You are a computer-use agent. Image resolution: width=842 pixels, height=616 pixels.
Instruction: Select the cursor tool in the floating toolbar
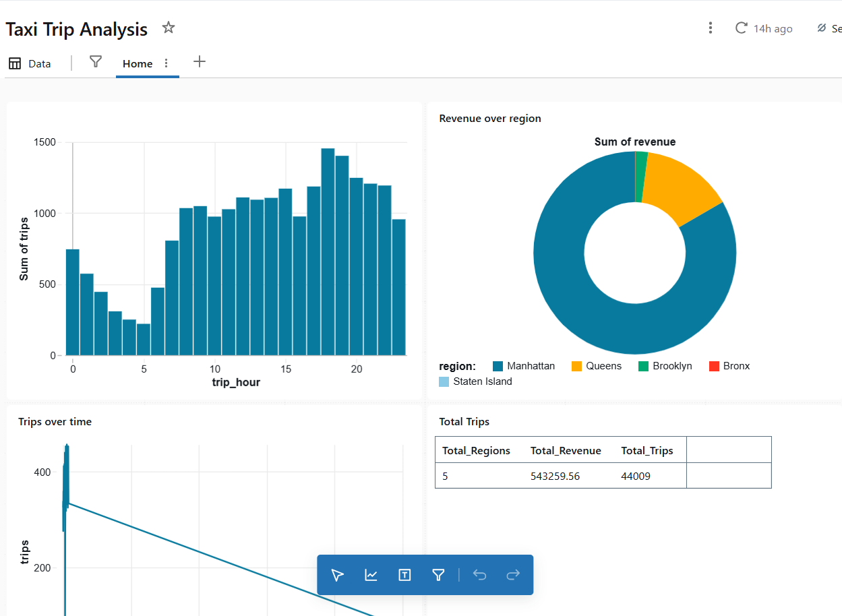336,575
